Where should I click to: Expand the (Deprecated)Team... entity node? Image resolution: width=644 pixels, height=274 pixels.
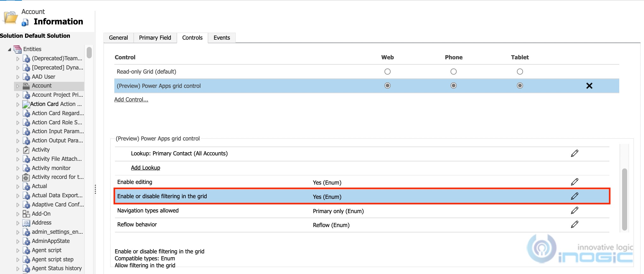point(18,59)
